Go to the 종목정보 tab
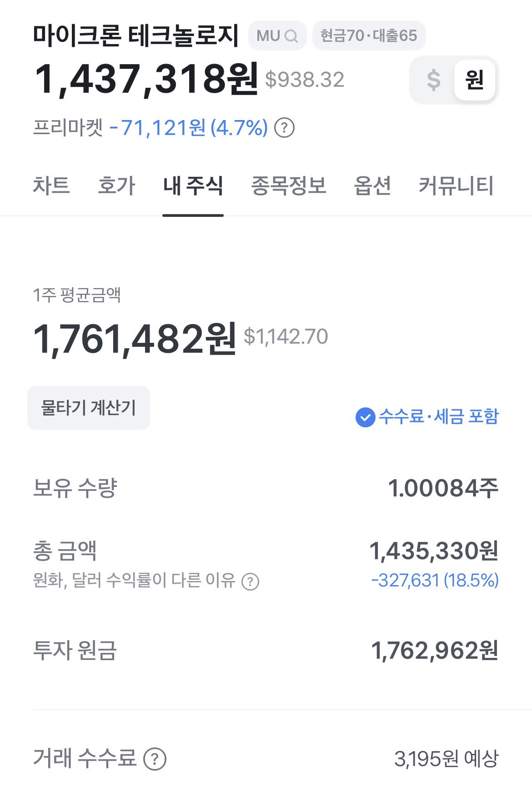This screenshot has height=802, width=532. (x=289, y=185)
